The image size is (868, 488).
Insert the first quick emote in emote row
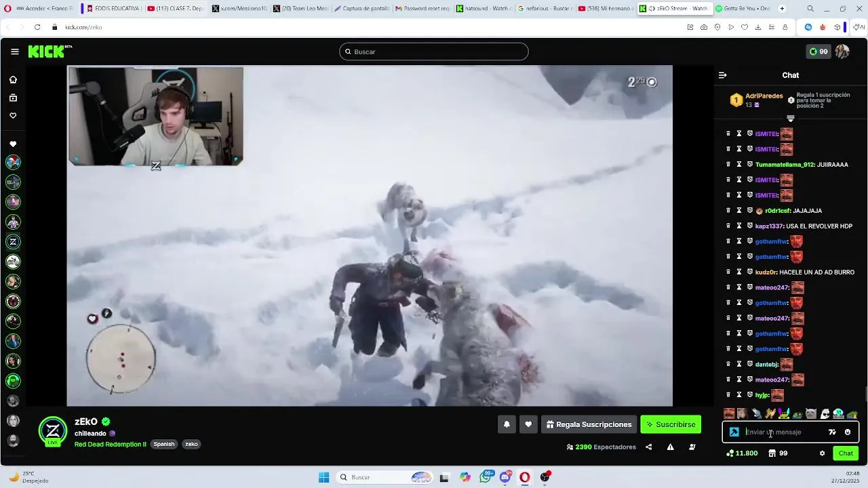point(729,413)
